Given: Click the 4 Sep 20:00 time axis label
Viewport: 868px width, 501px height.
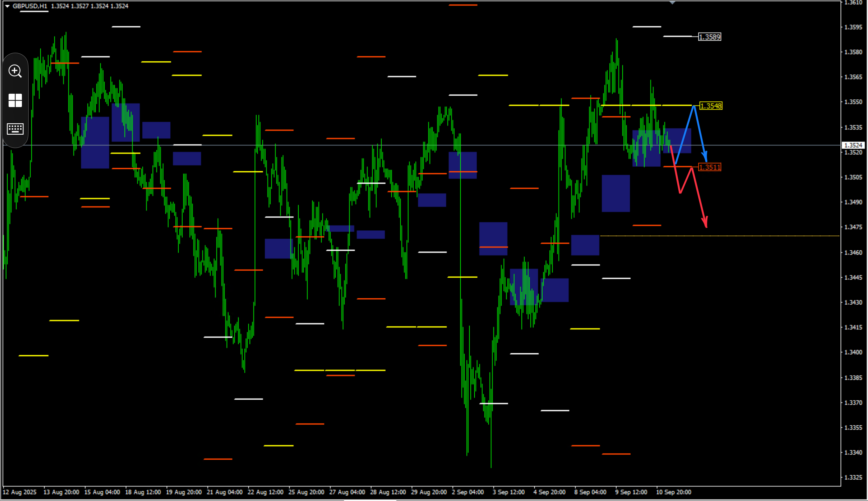Looking at the screenshot, I should point(549,492).
